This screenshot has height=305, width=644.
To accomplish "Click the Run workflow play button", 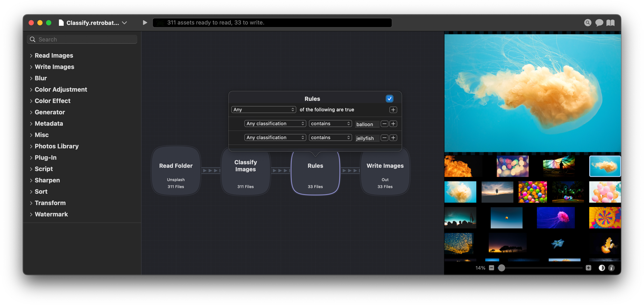I will click(x=145, y=23).
